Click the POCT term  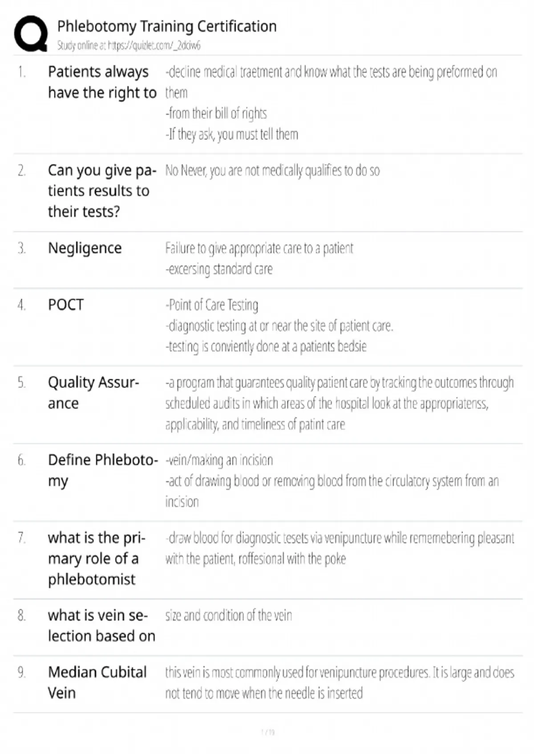pyautogui.click(x=66, y=305)
